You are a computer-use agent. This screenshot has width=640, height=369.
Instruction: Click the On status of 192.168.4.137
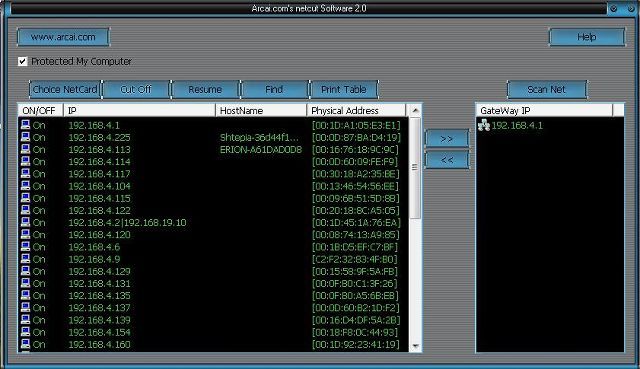39,308
